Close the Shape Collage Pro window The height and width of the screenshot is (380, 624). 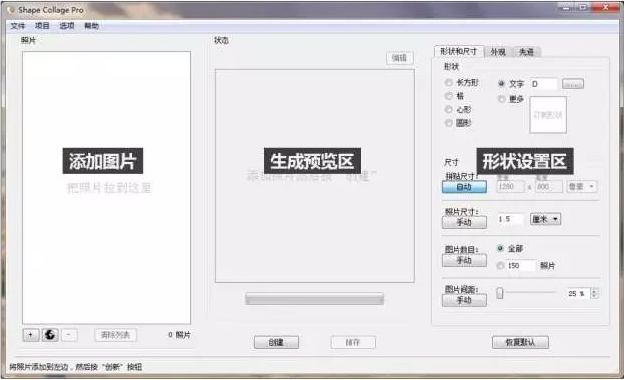pyautogui.click(x=605, y=7)
